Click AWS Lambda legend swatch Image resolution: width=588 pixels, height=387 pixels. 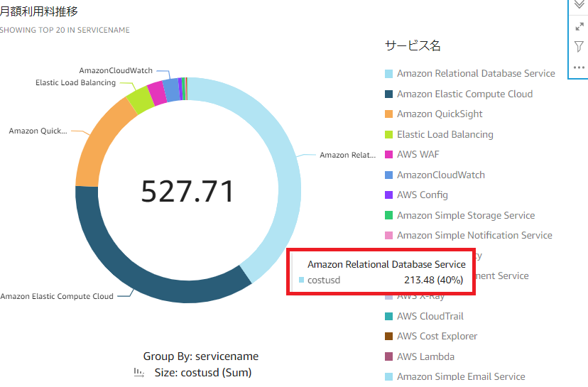(x=389, y=356)
